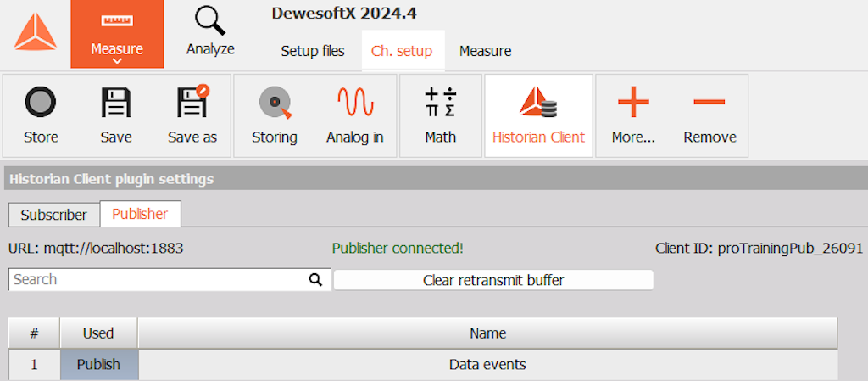Select the Ch. setup tab

402,52
